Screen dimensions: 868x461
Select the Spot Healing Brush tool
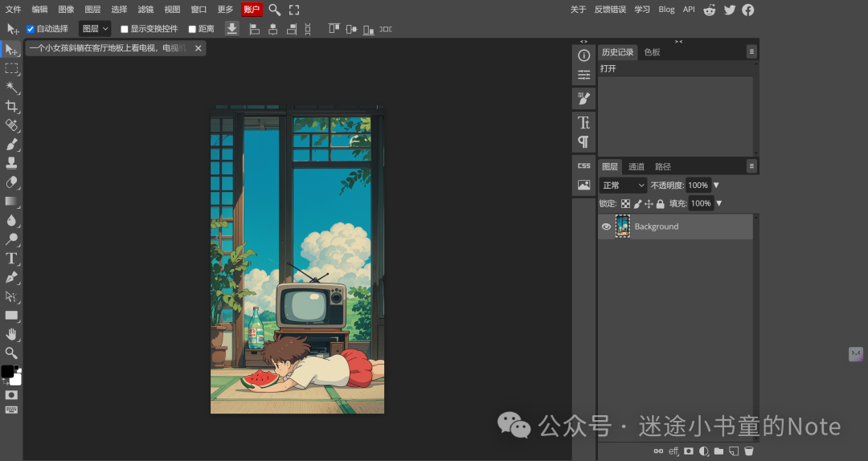pyautogui.click(x=11, y=125)
